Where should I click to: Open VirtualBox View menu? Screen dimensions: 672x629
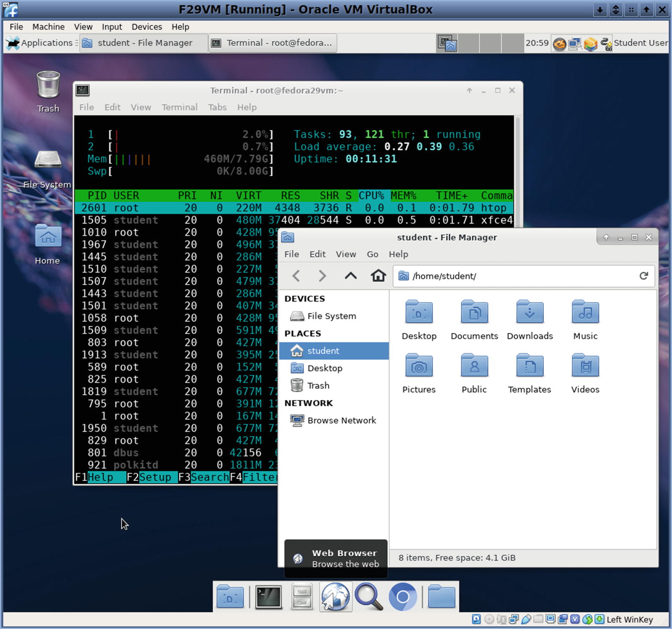pos(83,27)
